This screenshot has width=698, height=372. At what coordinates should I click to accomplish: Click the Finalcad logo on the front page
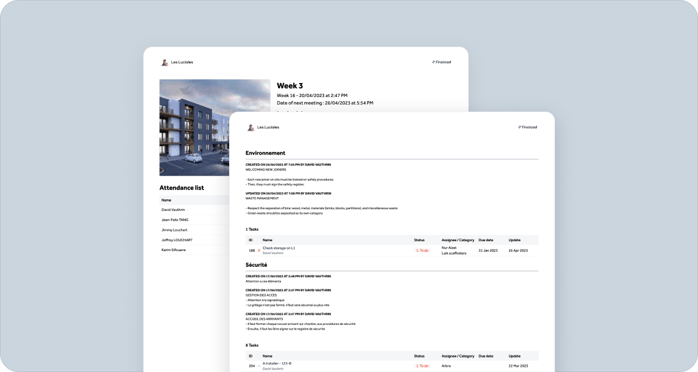click(528, 127)
